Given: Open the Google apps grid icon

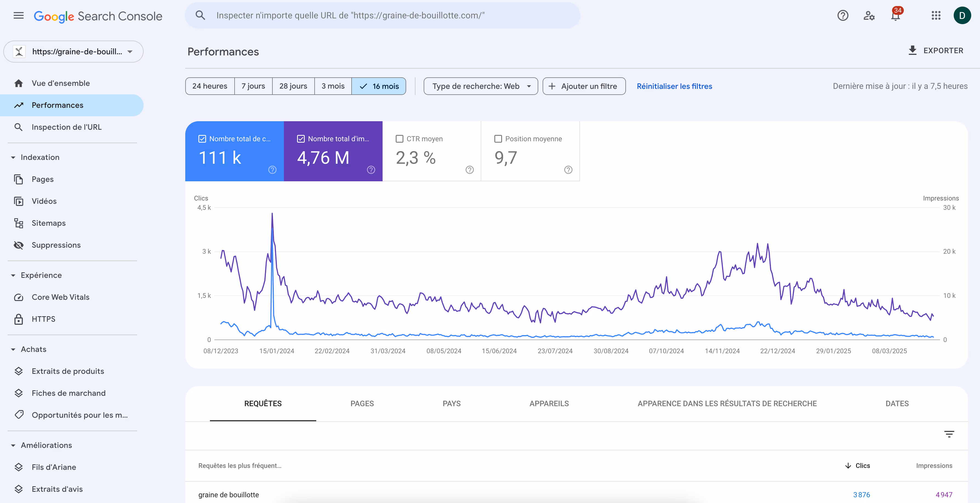Looking at the screenshot, I should click(936, 16).
